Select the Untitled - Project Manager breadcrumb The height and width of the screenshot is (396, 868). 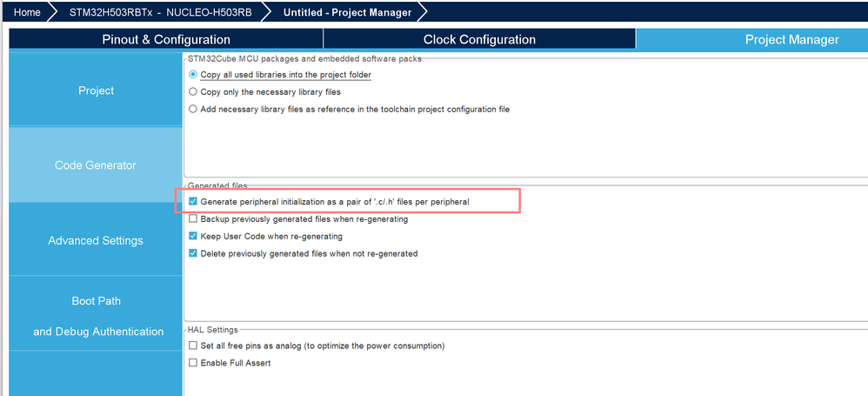pos(347,13)
